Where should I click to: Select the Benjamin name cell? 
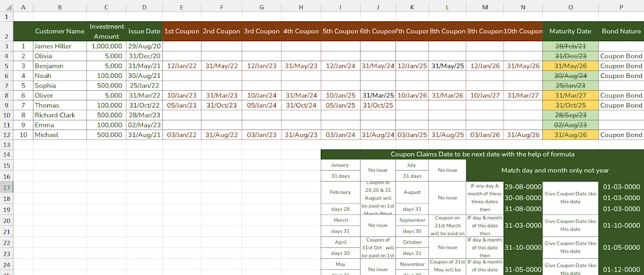(59, 66)
